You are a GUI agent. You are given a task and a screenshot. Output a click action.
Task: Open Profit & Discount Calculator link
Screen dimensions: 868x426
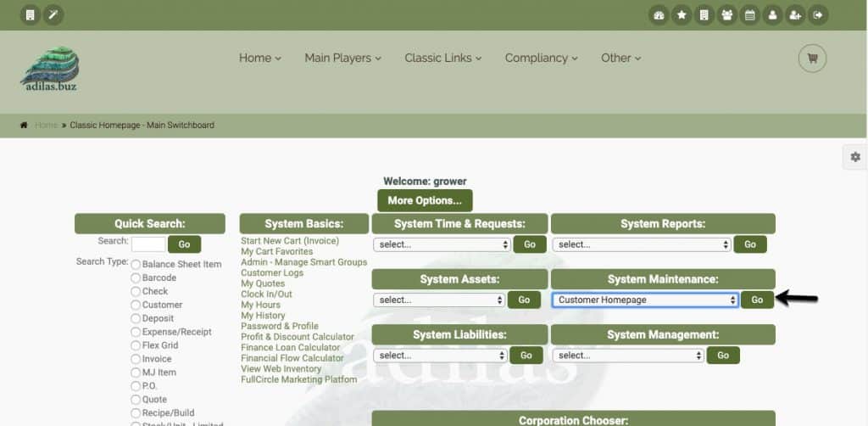pos(298,337)
